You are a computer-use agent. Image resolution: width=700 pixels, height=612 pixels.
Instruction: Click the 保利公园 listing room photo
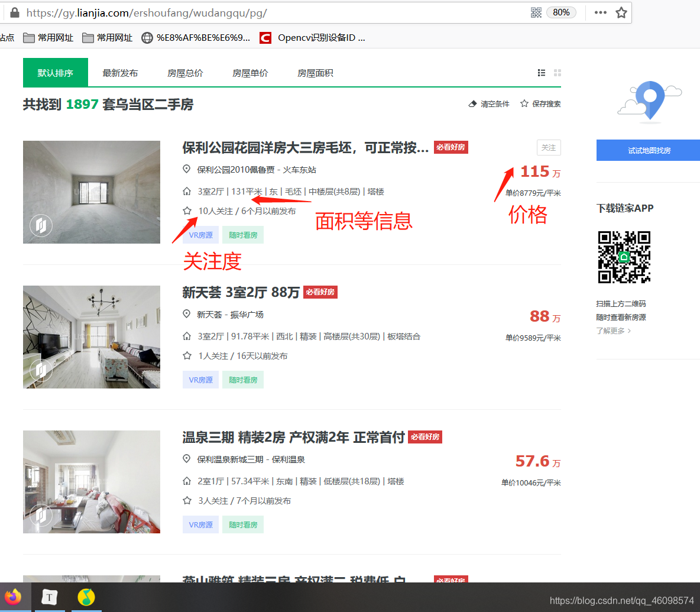point(92,192)
